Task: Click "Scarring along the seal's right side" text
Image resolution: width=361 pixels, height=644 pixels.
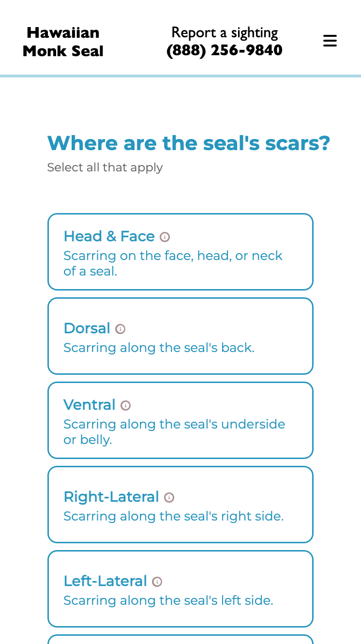Action: [x=173, y=516]
